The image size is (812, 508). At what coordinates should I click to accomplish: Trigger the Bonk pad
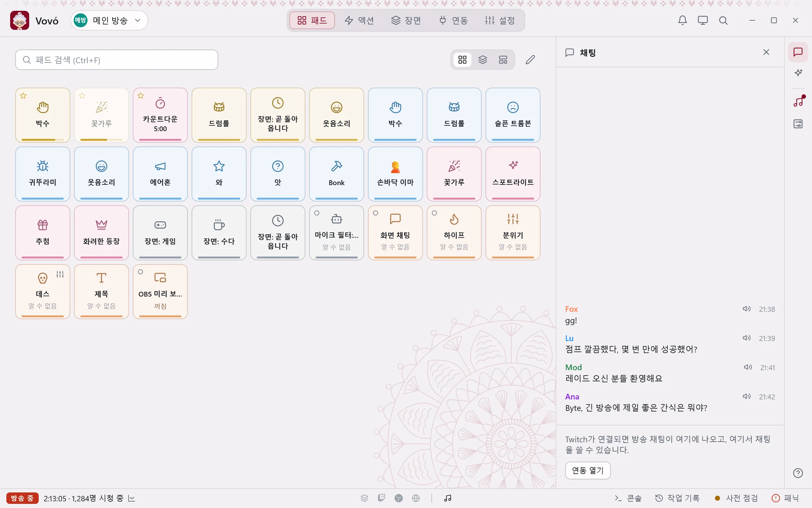click(337, 174)
